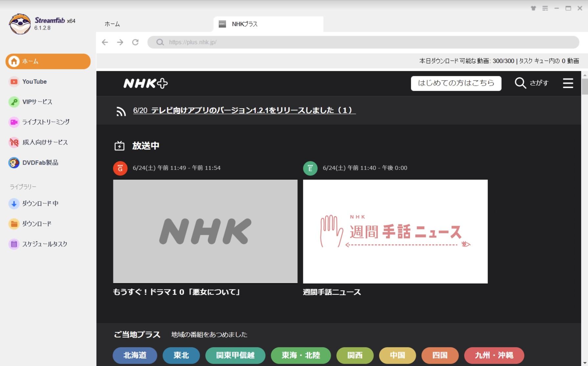Click the 6/24 午前 11:49 - 11:54 time text
The width and height of the screenshot is (588, 366).
coord(176,168)
